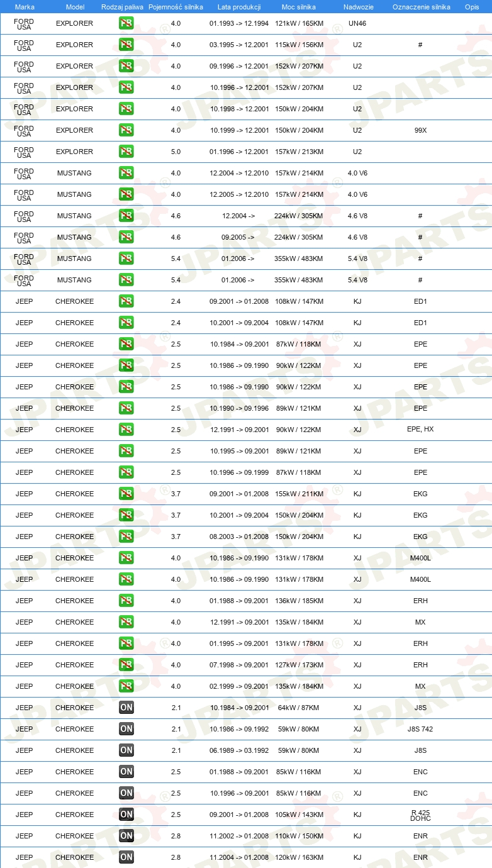The image size is (492, 868).
Task: Select the 64kW / 87KM power cell
Action: pos(299,708)
